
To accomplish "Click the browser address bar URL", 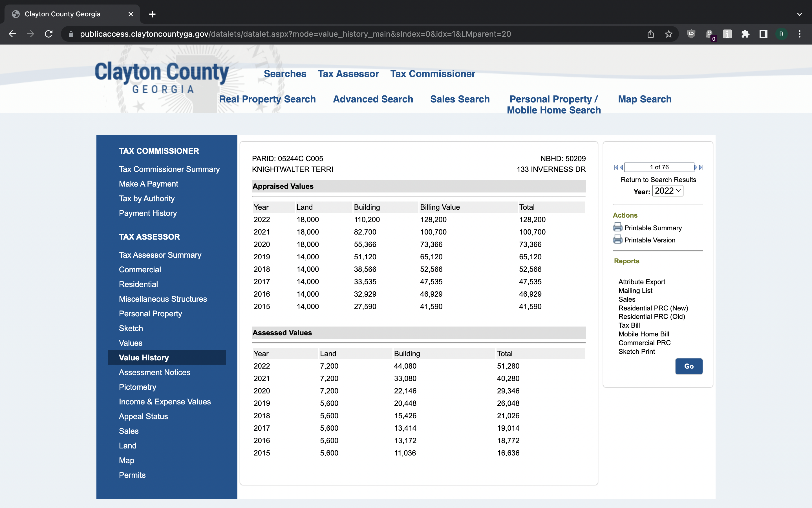I will [295, 34].
